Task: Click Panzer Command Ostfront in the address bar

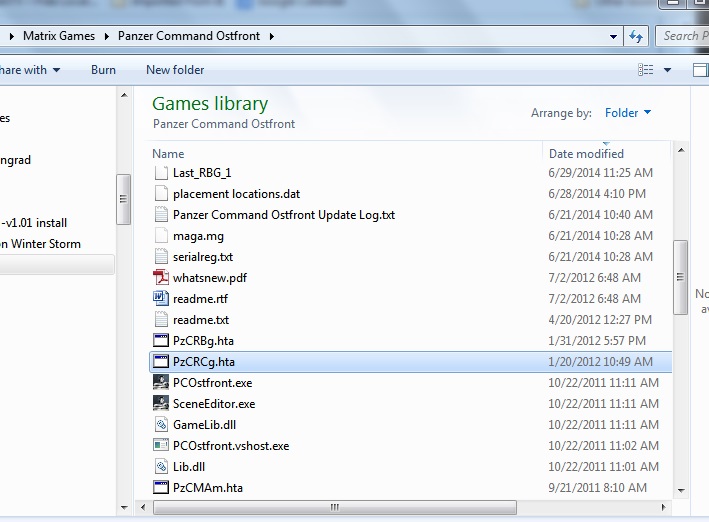Action: 189,36
